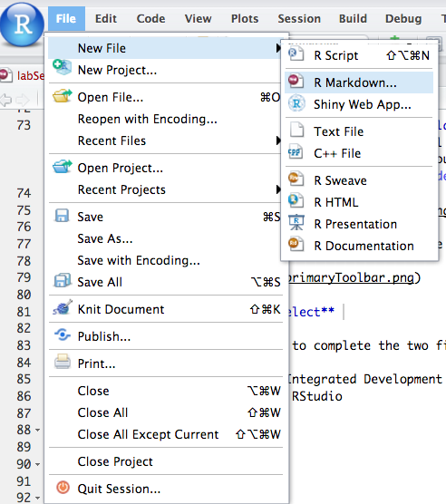Screen dimensions: 446x504
Task: Click the R Markdown file icon
Action: click(296, 81)
